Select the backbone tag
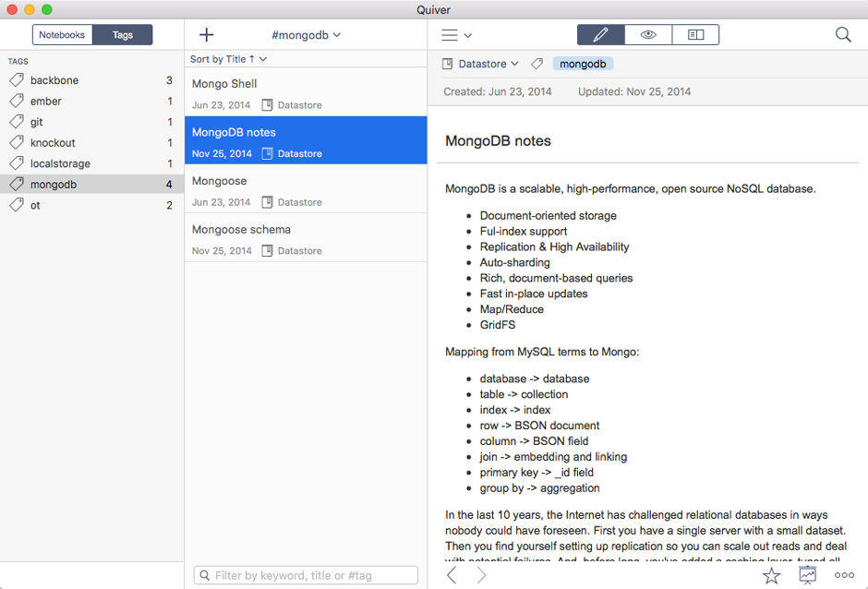 point(92,80)
